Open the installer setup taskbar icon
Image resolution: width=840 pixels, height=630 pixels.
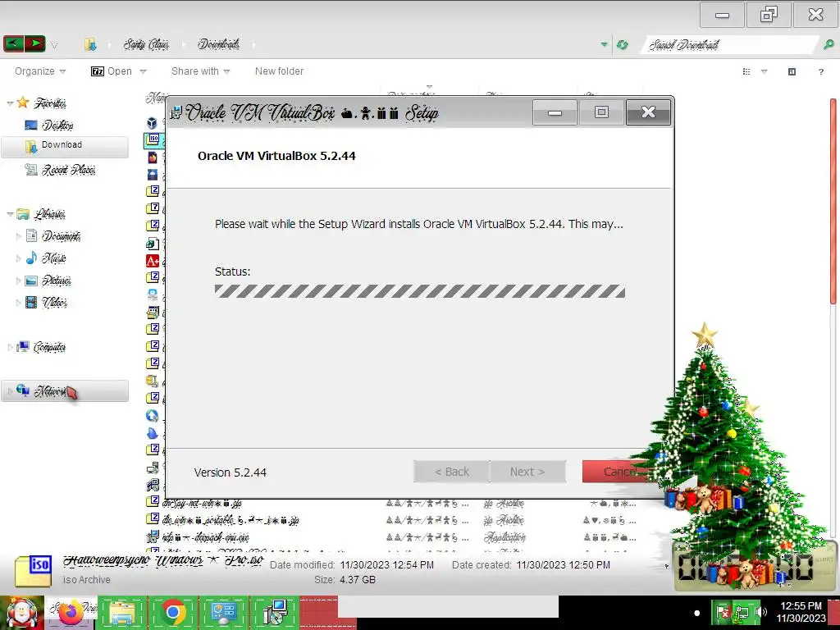click(x=276, y=613)
